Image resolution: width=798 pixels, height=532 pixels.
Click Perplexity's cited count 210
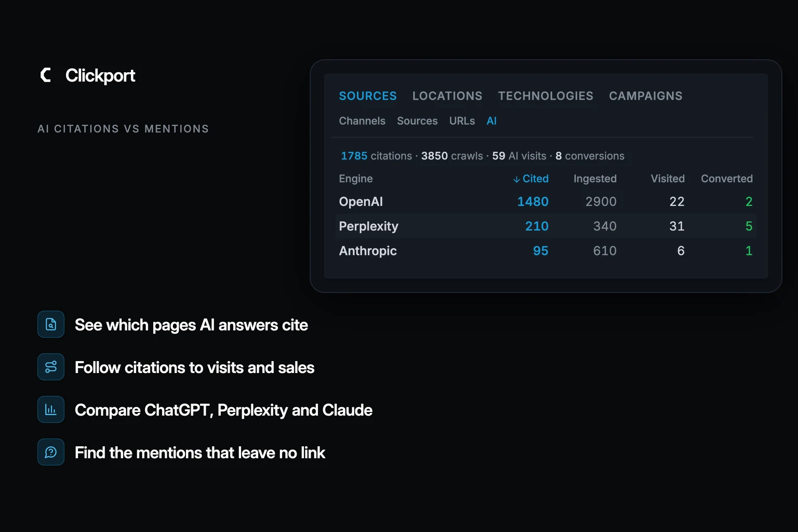pos(537,226)
